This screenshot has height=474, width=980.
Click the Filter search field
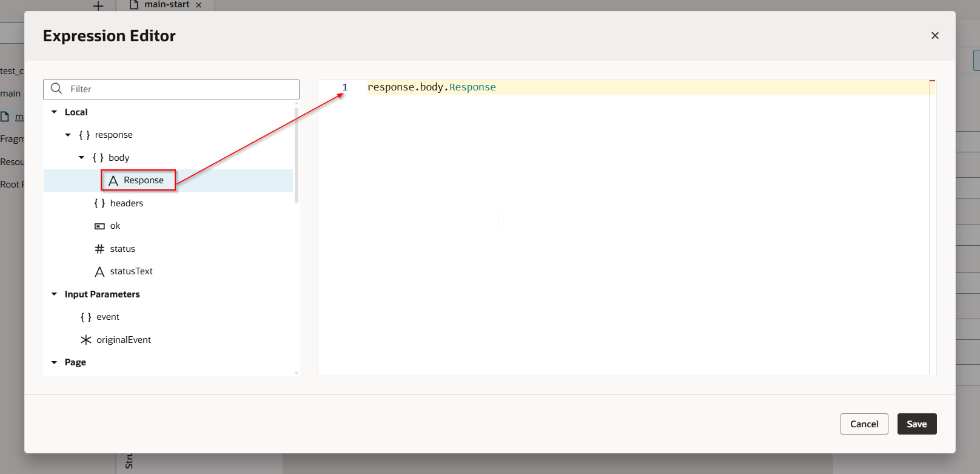(x=171, y=89)
